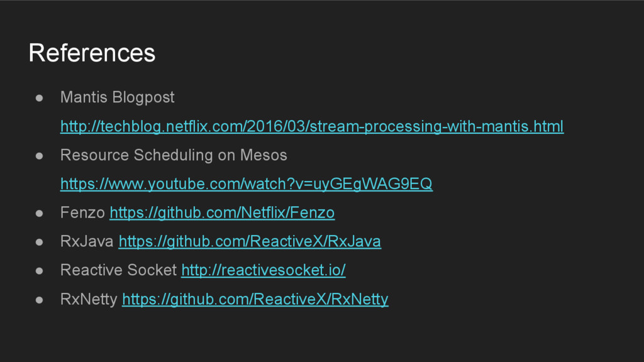Open the Mantis techblog.netflix.com link
The height and width of the screenshot is (362, 644).
(x=311, y=127)
